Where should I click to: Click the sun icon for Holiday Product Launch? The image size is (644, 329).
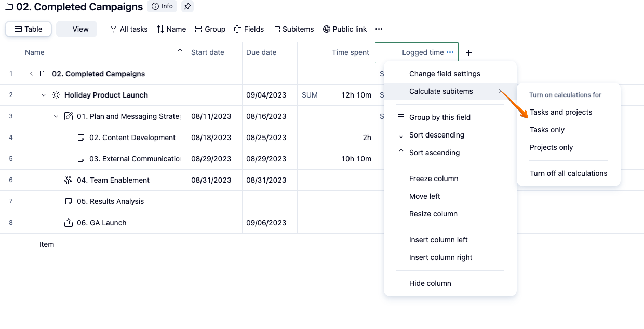click(56, 95)
